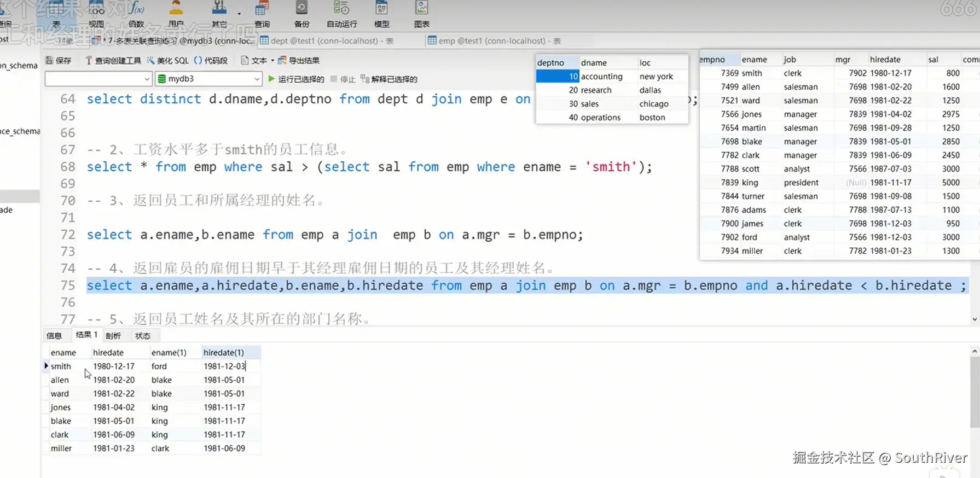Click the 文本 text button

coord(254,60)
